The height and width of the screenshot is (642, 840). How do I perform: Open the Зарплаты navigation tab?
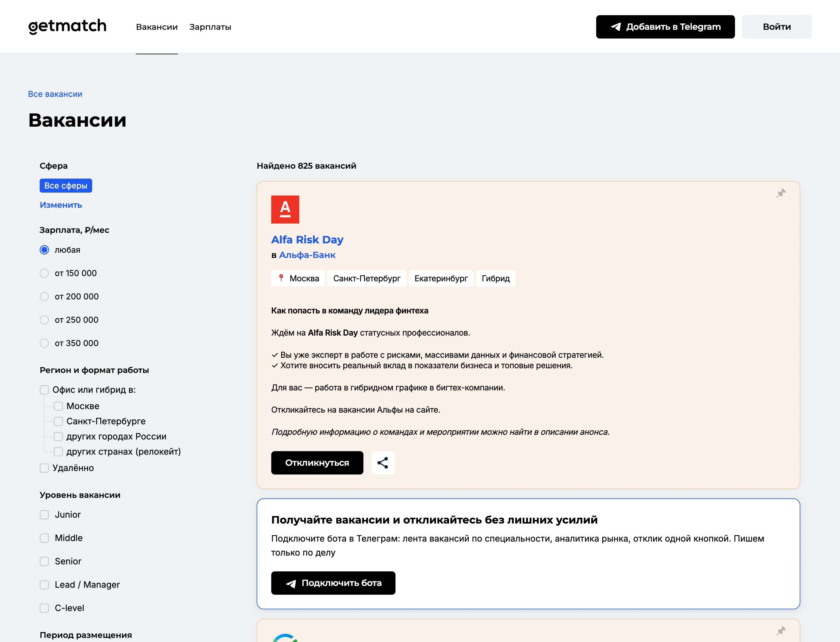point(210,27)
